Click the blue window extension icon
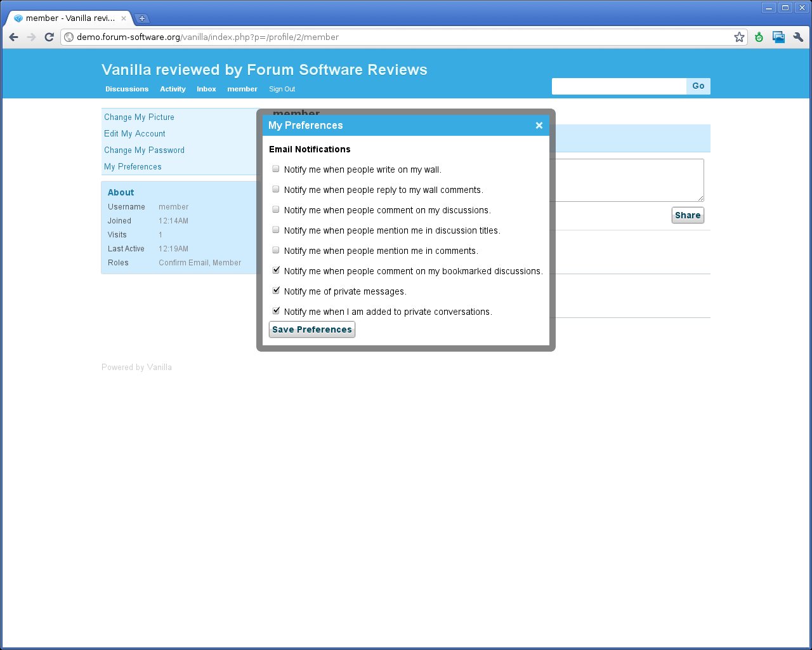Viewport: 812px width, 650px height. (778, 37)
